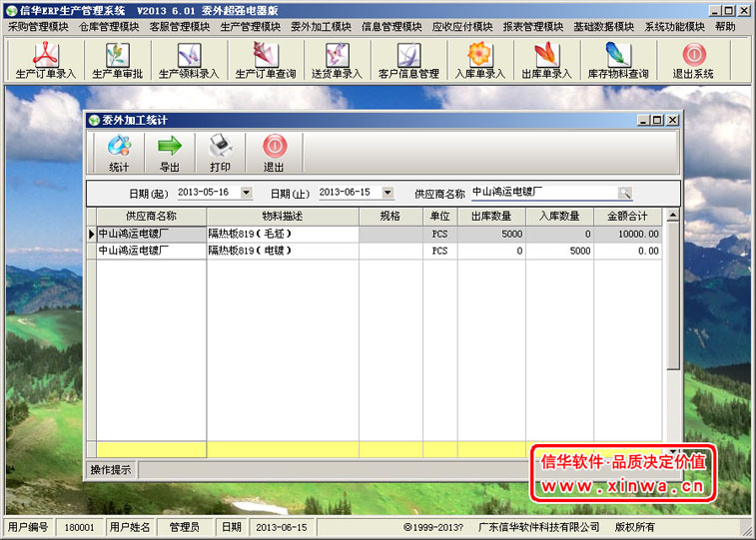Image resolution: width=756 pixels, height=540 pixels.
Task: Open 基础数据模块 menu
Action: tap(603, 27)
